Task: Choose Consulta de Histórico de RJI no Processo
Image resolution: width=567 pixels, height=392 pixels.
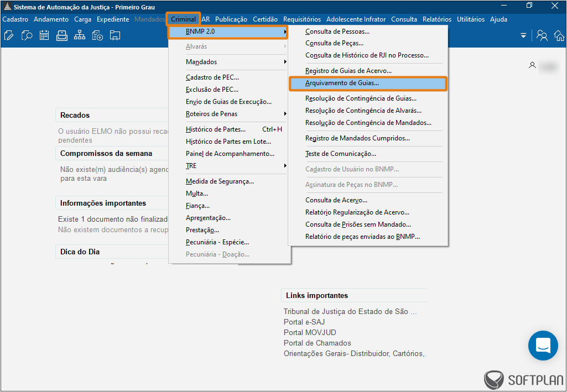Action: click(x=368, y=55)
